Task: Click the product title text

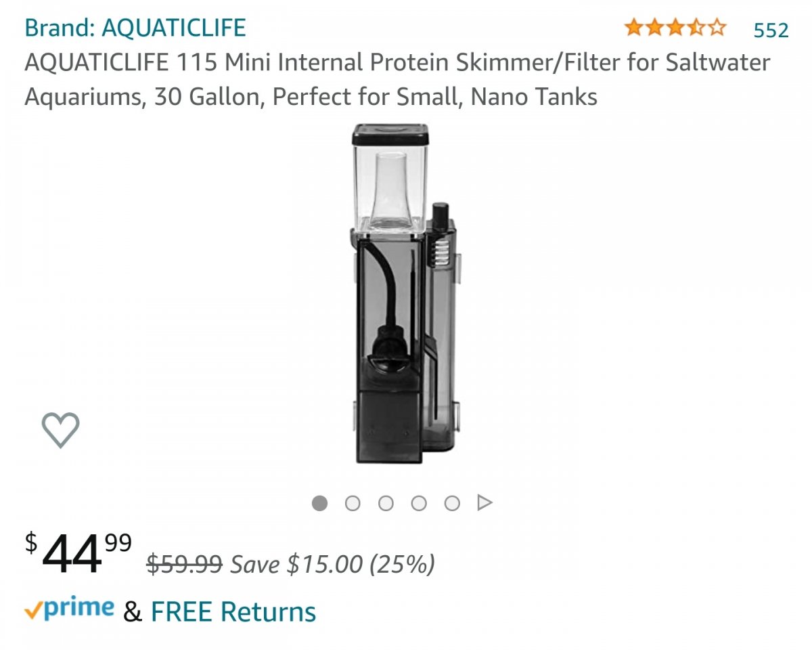Action: pos(397,80)
